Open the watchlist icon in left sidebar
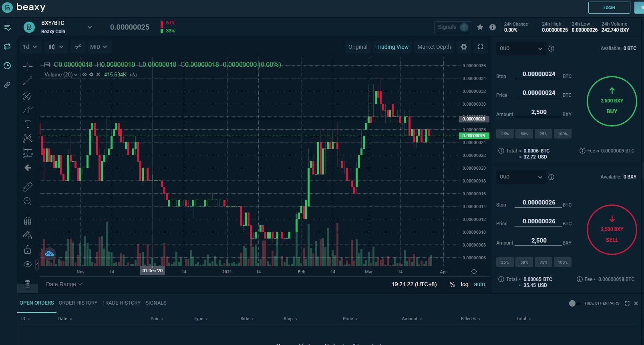This screenshot has height=345, width=644. [x=7, y=28]
